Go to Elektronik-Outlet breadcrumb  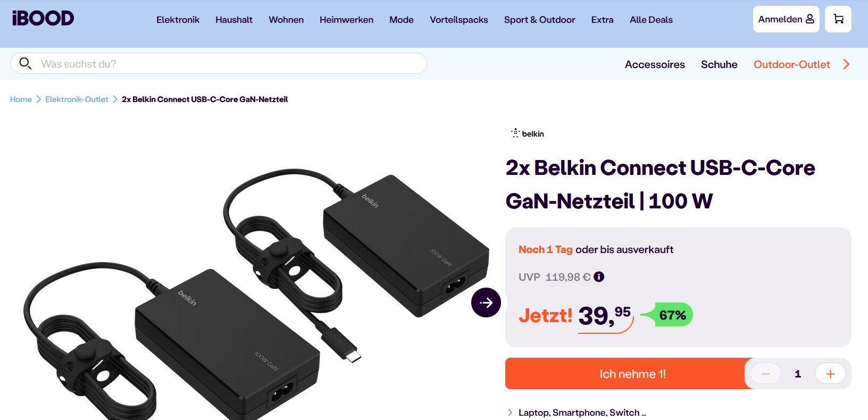click(77, 99)
